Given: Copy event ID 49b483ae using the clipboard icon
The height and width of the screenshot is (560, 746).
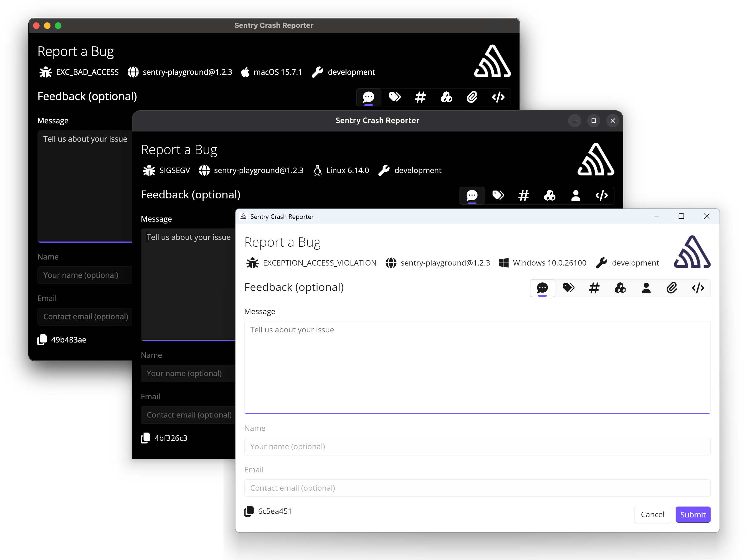Looking at the screenshot, I should click(42, 340).
